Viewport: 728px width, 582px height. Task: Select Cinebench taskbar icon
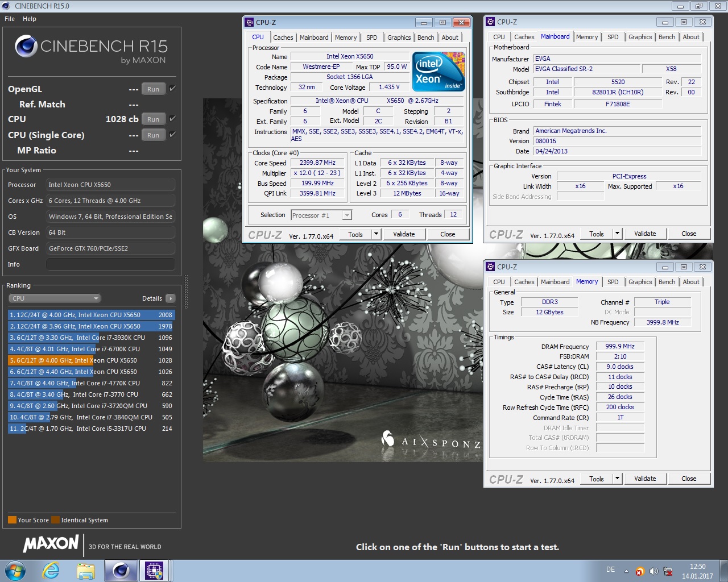(x=121, y=571)
